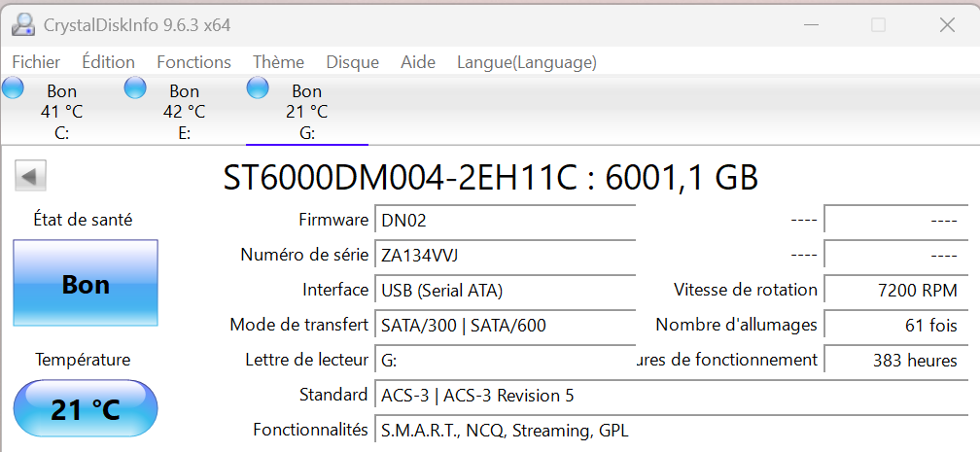The image size is (980, 452).
Task: Click the blue health orb above drive G:
Action: pyautogui.click(x=258, y=88)
